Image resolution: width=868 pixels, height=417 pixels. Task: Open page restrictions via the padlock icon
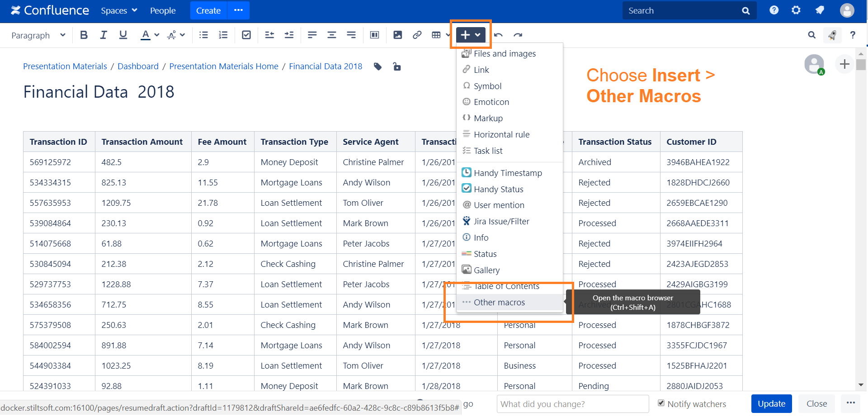click(397, 67)
